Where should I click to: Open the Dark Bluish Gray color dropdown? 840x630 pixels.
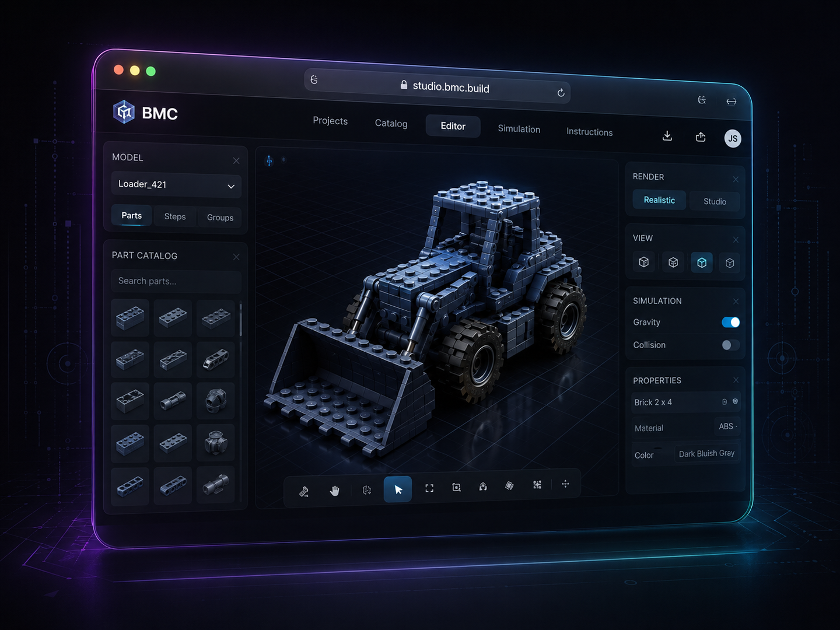(707, 453)
